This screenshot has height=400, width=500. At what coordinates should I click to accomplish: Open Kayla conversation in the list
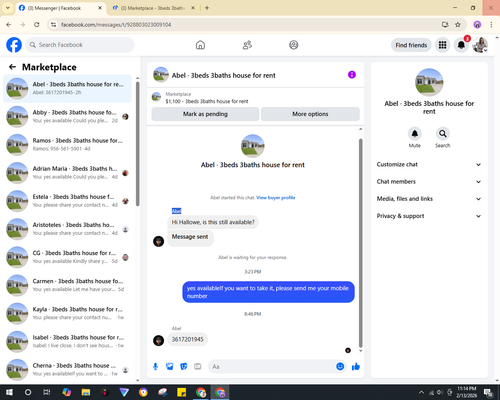(x=68, y=313)
